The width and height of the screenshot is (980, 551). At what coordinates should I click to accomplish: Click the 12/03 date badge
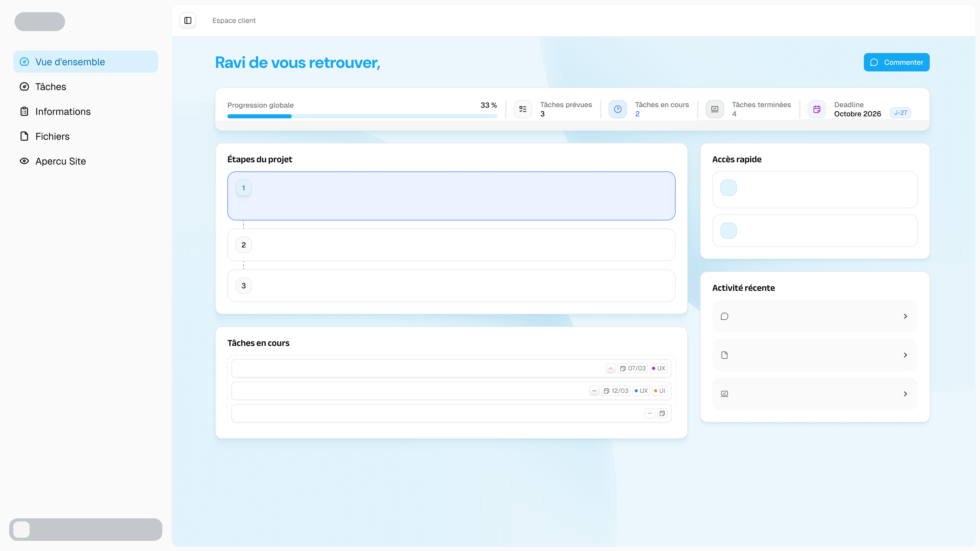coord(616,391)
